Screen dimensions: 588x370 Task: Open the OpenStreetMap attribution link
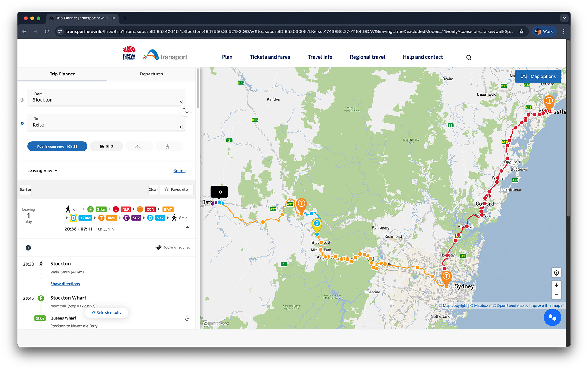coord(510,306)
